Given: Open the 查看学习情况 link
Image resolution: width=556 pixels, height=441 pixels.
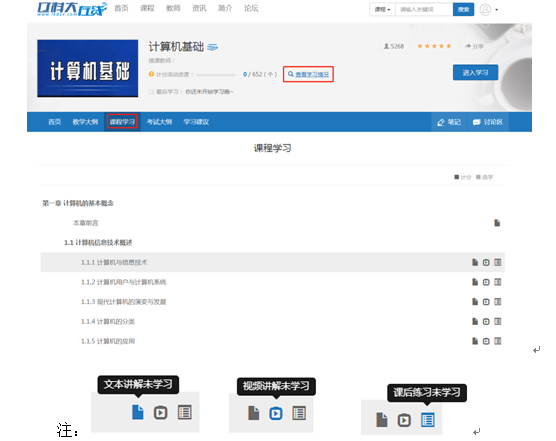Looking at the screenshot, I should click(308, 74).
